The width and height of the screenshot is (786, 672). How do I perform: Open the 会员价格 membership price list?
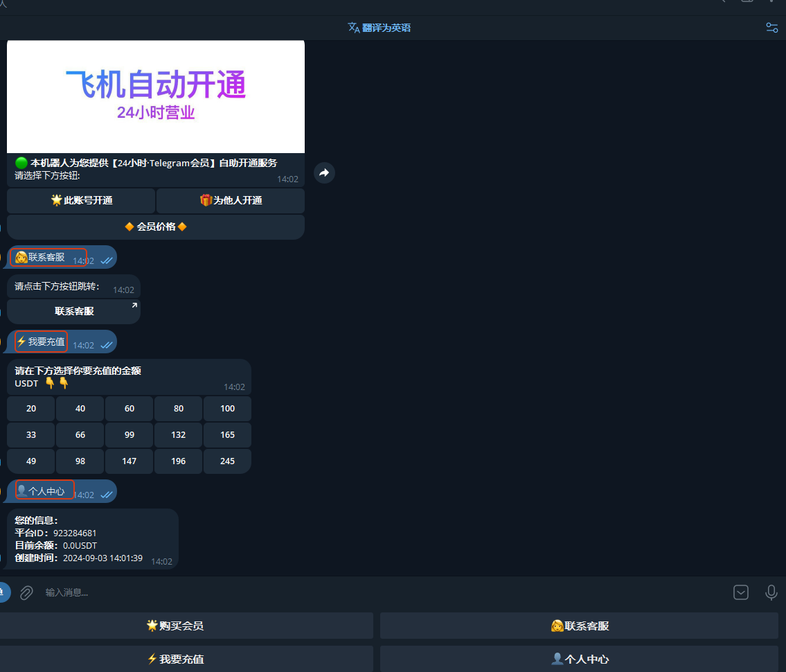coord(155,227)
